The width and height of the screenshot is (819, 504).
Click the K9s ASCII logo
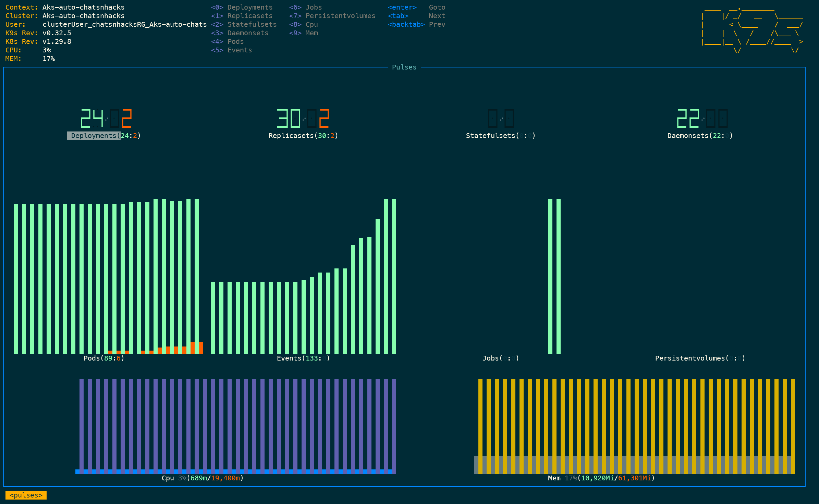coord(752,30)
